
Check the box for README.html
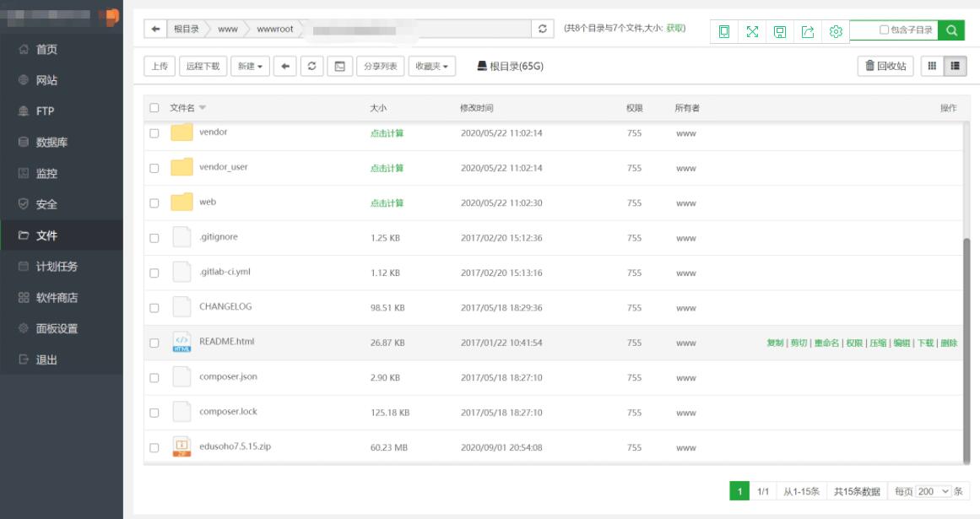[154, 343]
